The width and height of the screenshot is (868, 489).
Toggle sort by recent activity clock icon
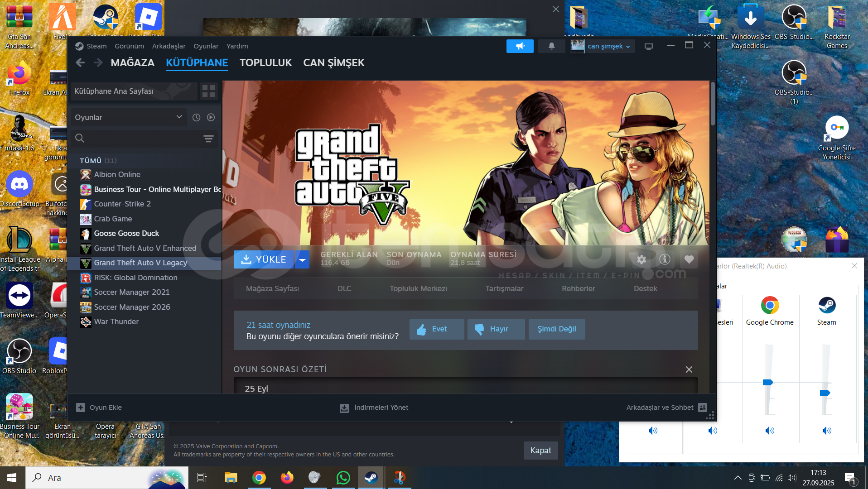point(196,117)
